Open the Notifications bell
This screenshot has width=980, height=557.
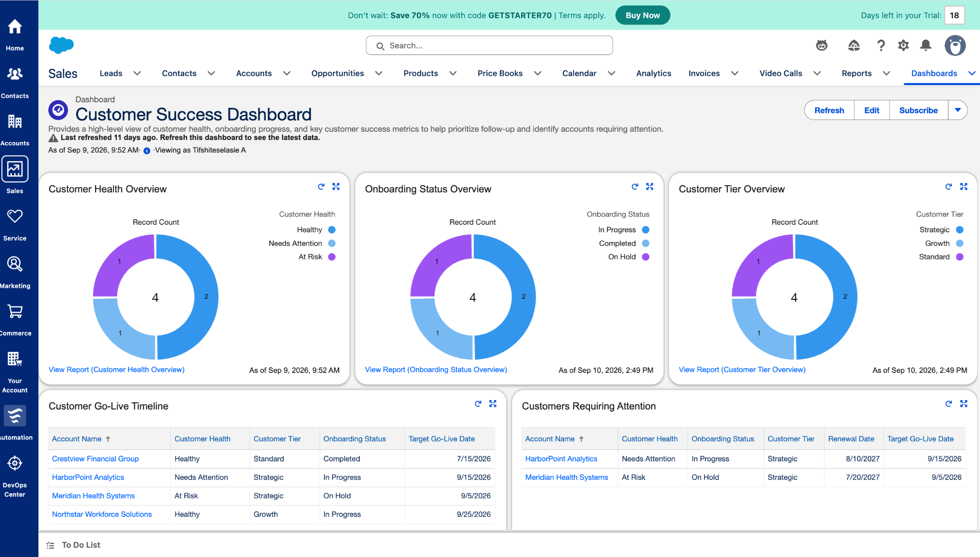pos(926,45)
